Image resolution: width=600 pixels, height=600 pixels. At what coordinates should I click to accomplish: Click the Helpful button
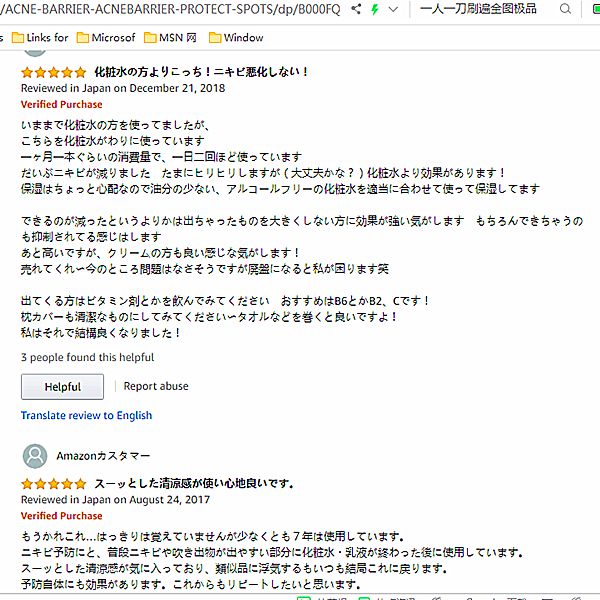coord(62,387)
